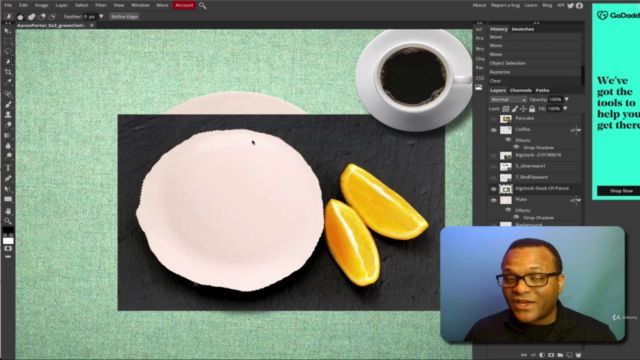Select the Path Select tool
Viewport: 640px width, 360px height.
pyautogui.click(x=8, y=189)
